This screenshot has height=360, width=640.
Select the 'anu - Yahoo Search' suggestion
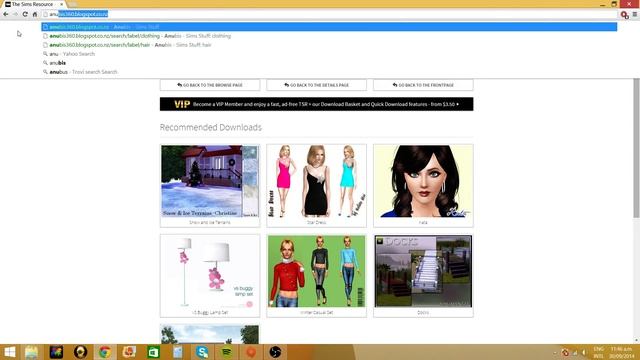[329, 54]
